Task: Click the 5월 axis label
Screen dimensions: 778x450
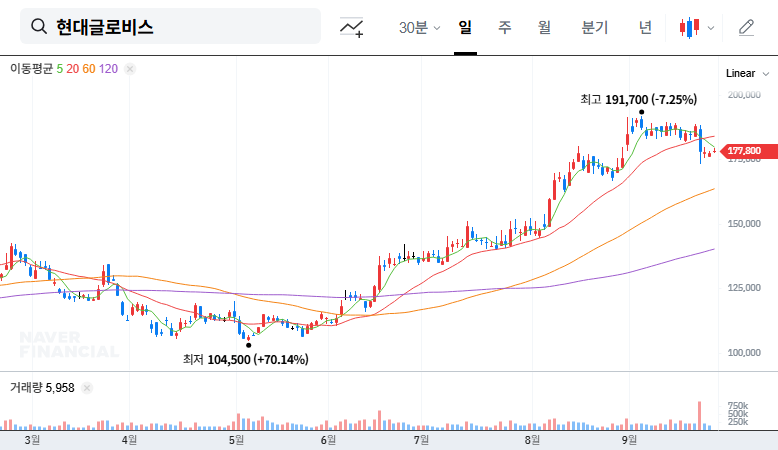Action: (x=236, y=440)
